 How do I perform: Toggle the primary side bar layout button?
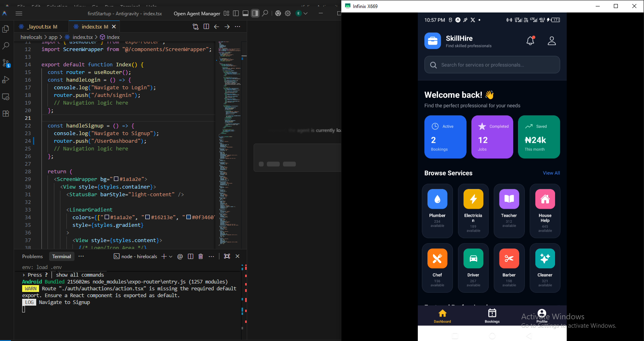pos(236,13)
